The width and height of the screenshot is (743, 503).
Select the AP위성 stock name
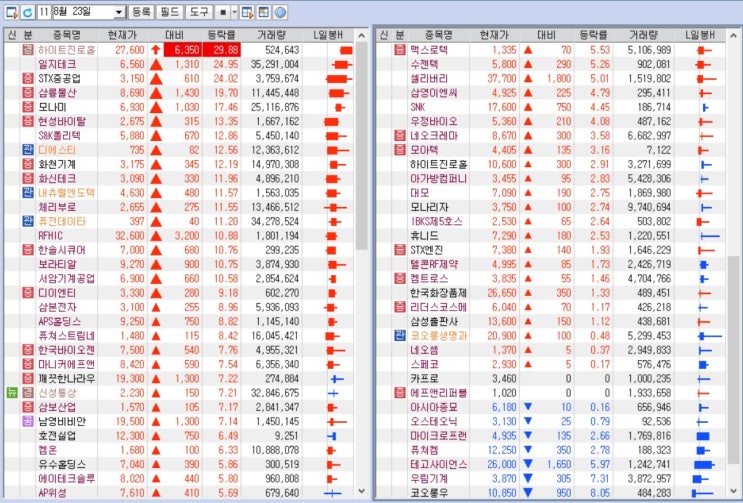52,493
